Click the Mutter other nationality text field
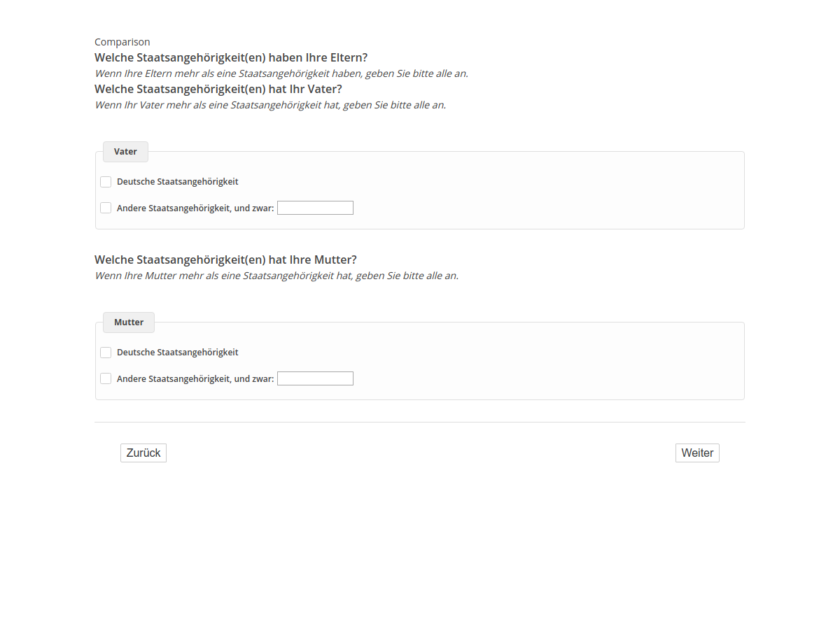Screen dimensions: 840x617 315,378
